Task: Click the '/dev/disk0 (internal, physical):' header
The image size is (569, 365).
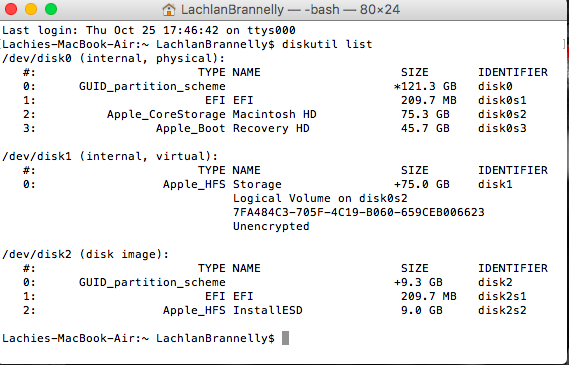Action: [114, 58]
